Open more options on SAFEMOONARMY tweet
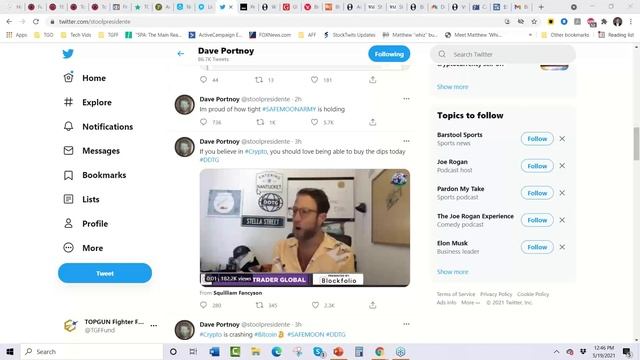640x360 pixels. [406, 99]
